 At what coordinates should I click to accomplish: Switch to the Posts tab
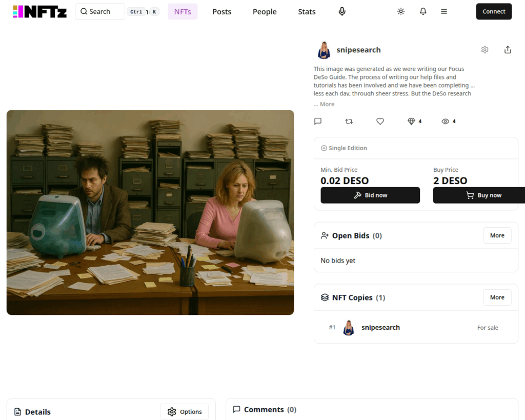221,11
